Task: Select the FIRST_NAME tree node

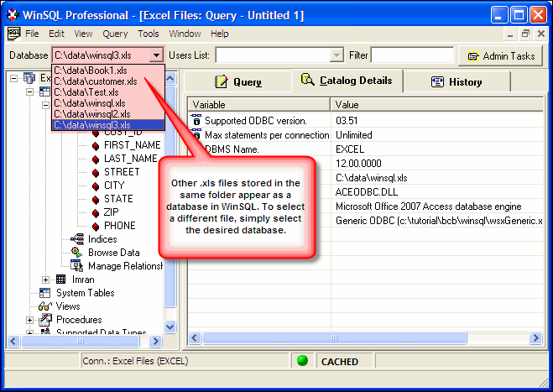Action: pos(133,145)
